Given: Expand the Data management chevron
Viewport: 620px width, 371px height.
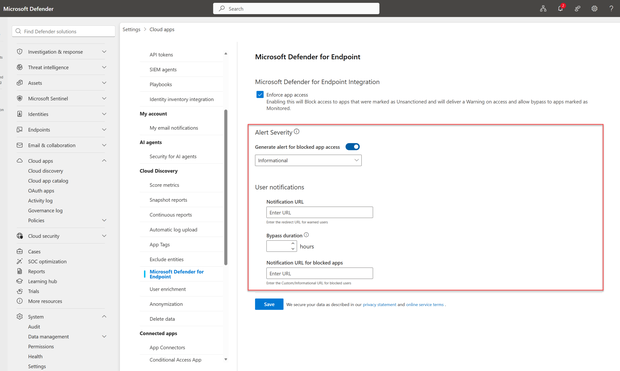Looking at the screenshot, I should pyautogui.click(x=104, y=336).
